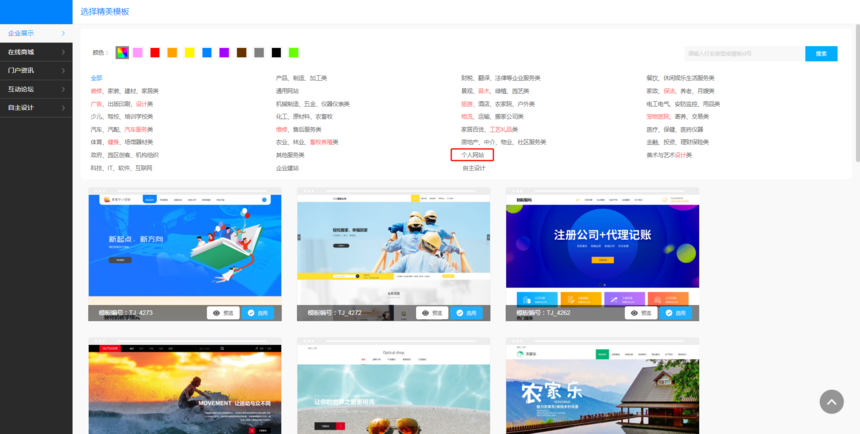
Task: Choose template TJ_4272 with 选用 button
Action: click(x=467, y=313)
